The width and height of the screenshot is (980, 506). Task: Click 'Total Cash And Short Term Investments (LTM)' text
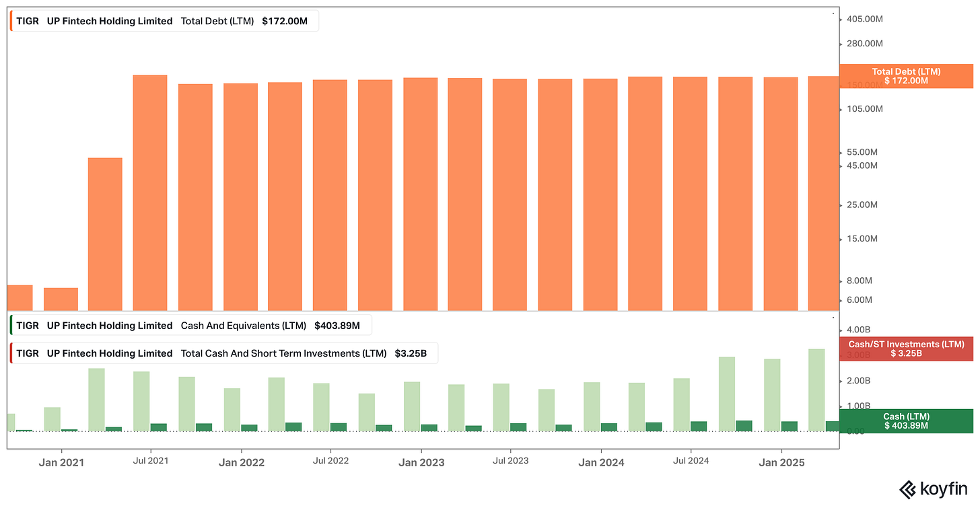[284, 353]
